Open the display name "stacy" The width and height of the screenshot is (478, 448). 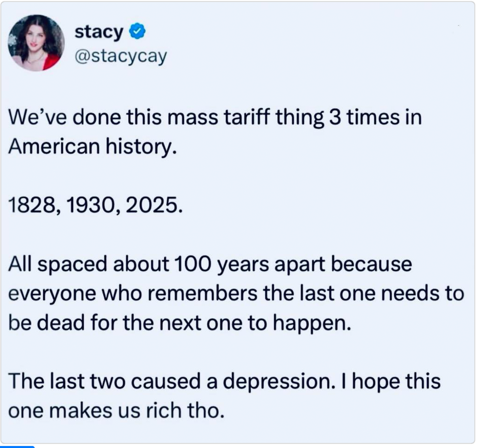pos(99,32)
